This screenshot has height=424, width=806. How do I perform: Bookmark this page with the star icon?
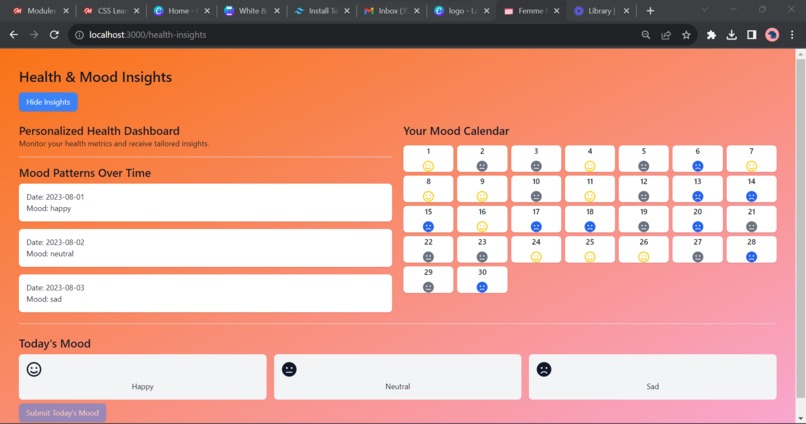(x=686, y=35)
